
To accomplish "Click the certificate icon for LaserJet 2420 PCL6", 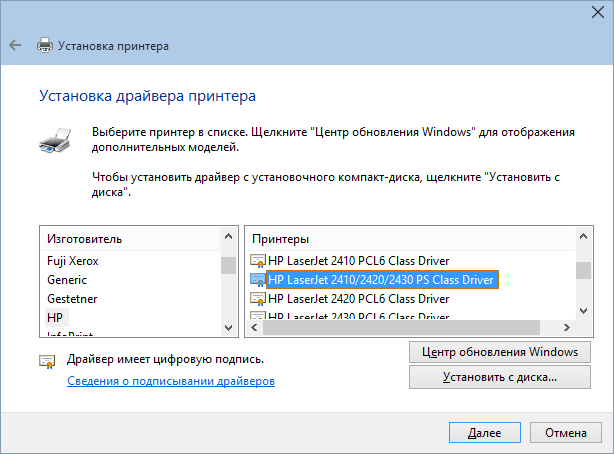I will point(258,299).
